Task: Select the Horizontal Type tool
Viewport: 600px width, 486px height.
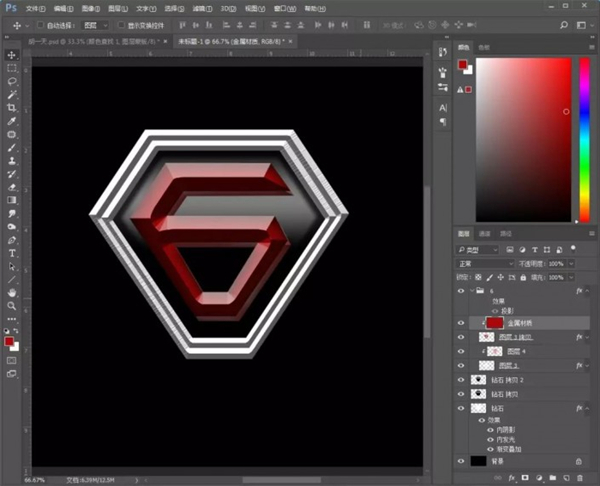Action: [x=12, y=253]
